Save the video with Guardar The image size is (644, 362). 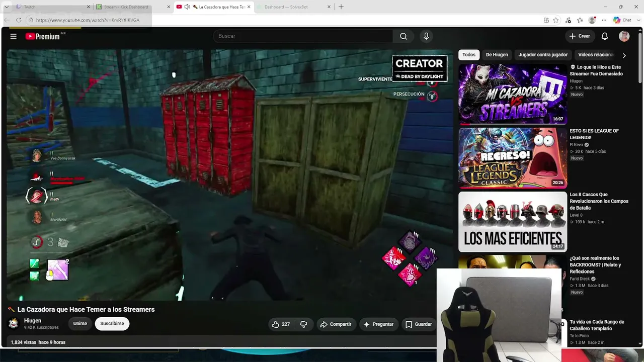pos(419,324)
